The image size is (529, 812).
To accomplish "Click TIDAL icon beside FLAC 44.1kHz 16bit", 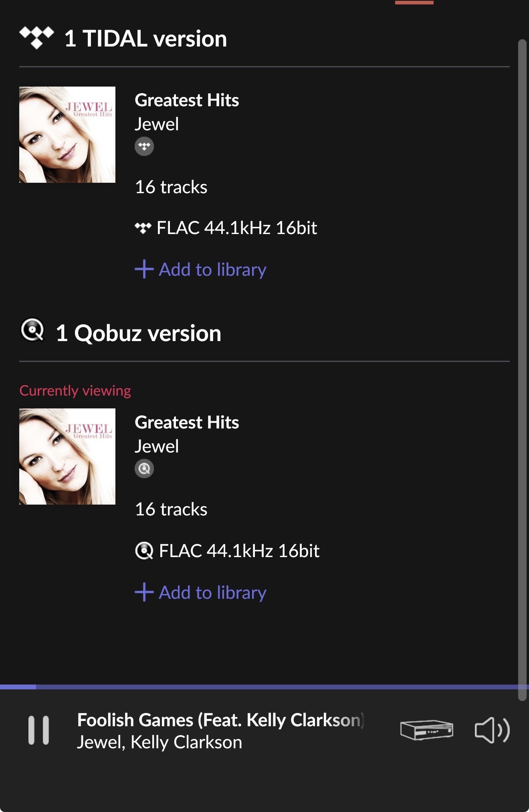I will coord(143,228).
